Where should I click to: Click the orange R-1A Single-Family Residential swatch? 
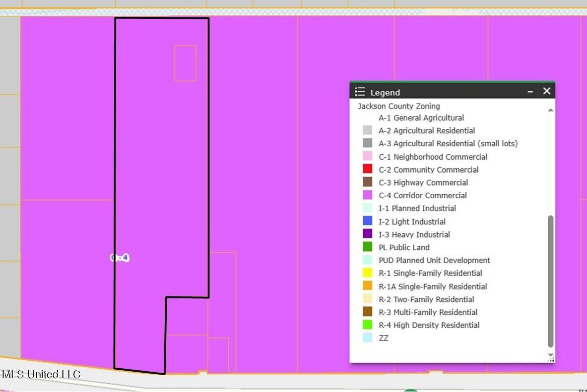pyautogui.click(x=368, y=286)
